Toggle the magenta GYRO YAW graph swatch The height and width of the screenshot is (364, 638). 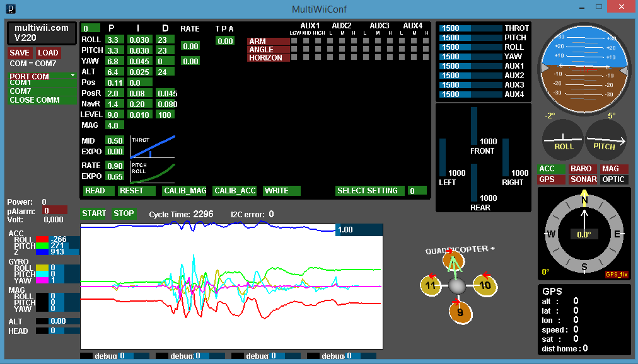pyautogui.click(x=42, y=280)
